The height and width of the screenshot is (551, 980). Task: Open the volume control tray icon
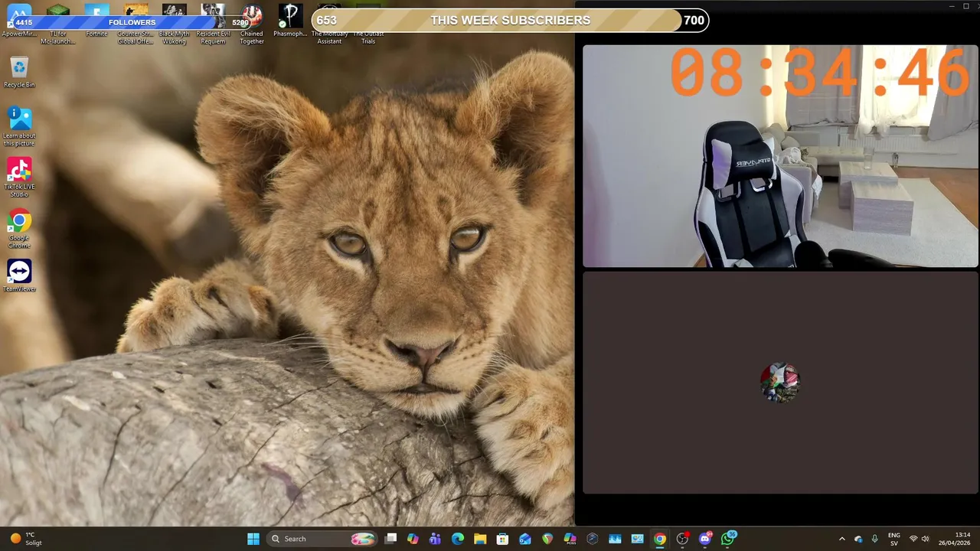pos(925,539)
